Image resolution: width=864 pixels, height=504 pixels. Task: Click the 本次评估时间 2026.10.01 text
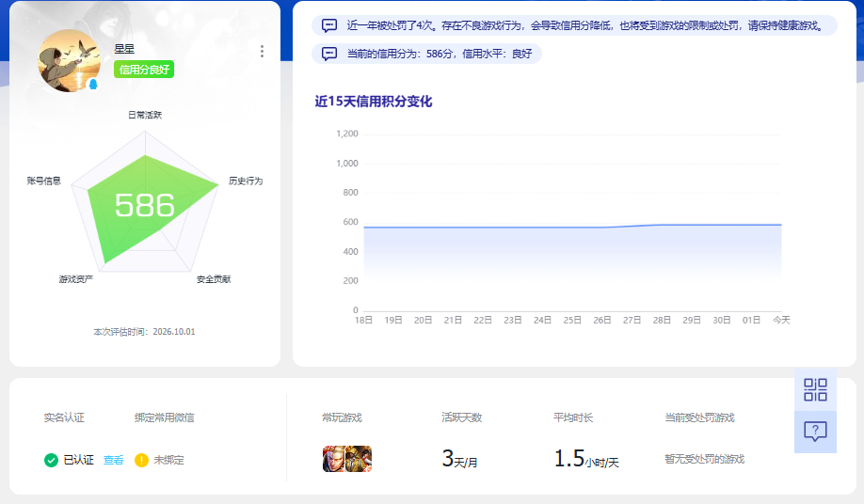tap(144, 332)
